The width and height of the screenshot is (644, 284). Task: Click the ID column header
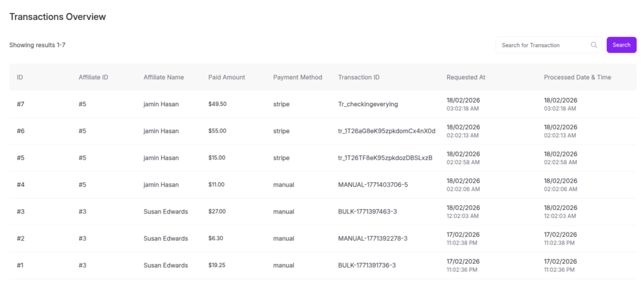point(20,77)
